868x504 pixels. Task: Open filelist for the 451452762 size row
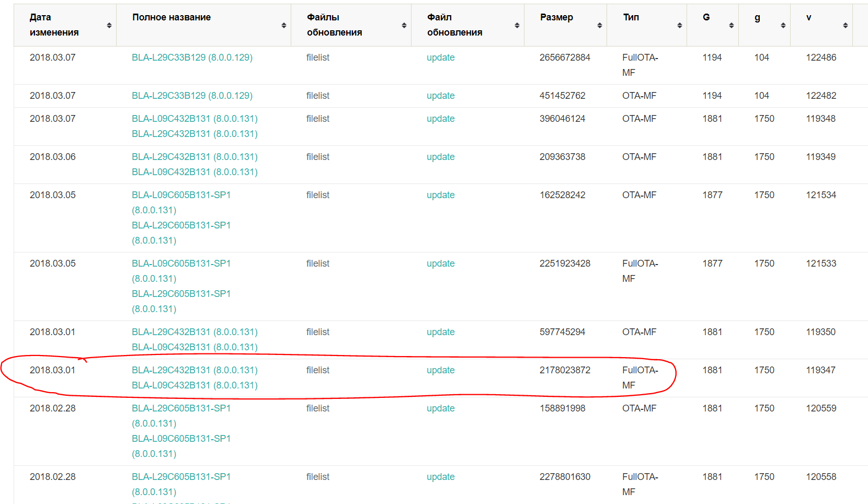[x=318, y=96]
